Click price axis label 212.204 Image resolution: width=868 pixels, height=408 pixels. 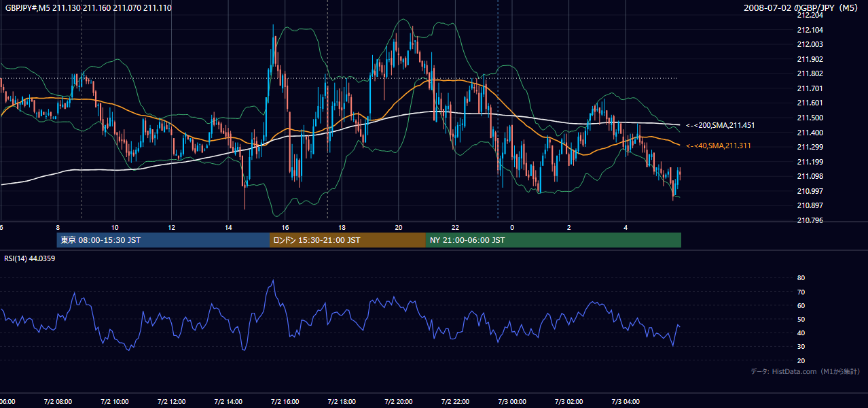coord(810,15)
